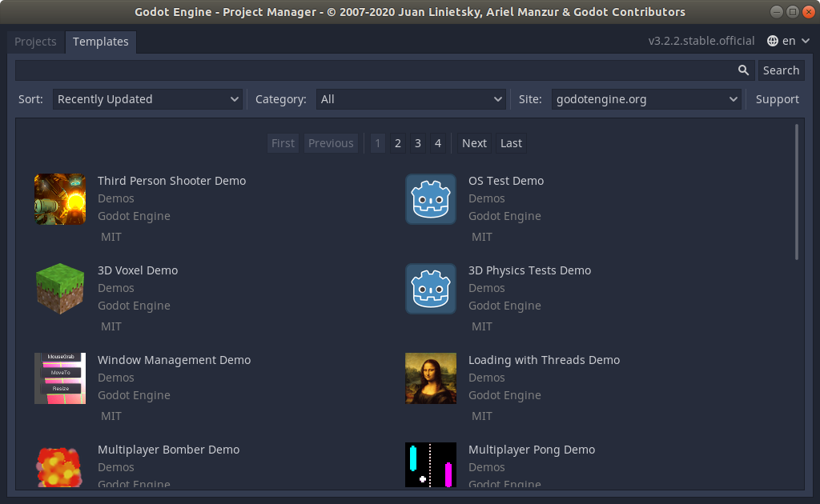Open the Multiplayer Pong Demo title link
The height and width of the screenshot is (504, 820).
(x=532, y=450)
